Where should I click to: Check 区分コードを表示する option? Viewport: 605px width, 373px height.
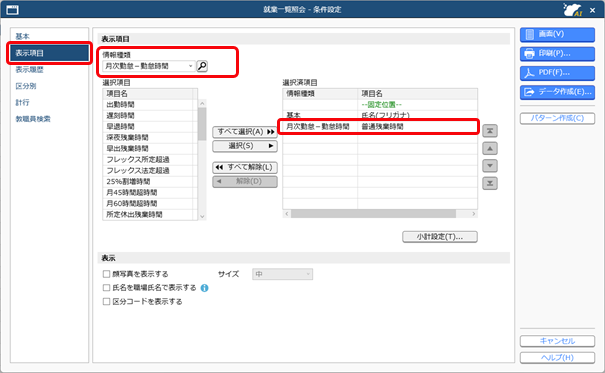106,302
